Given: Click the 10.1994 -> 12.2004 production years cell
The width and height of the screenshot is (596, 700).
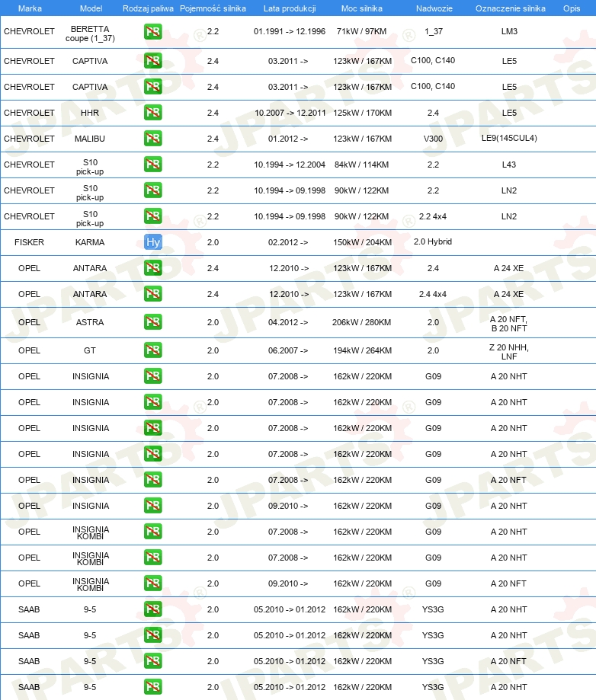Looking at the screenshot, I should click(290, 165).
